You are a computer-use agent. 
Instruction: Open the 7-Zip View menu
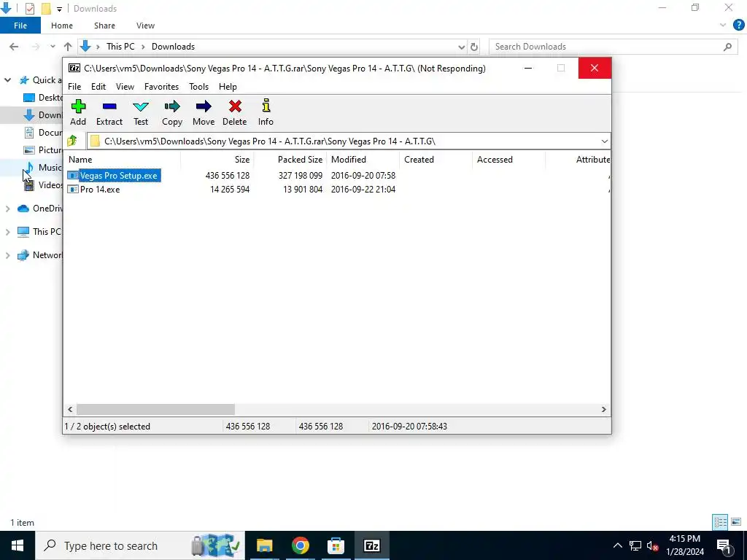pyautogui.click(x=125, y=87)
